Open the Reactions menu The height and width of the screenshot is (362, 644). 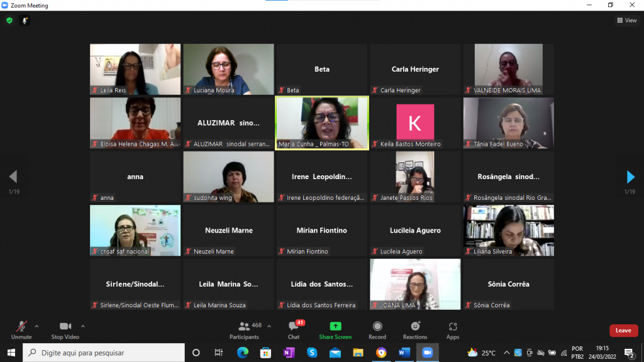tap(415, 329)
